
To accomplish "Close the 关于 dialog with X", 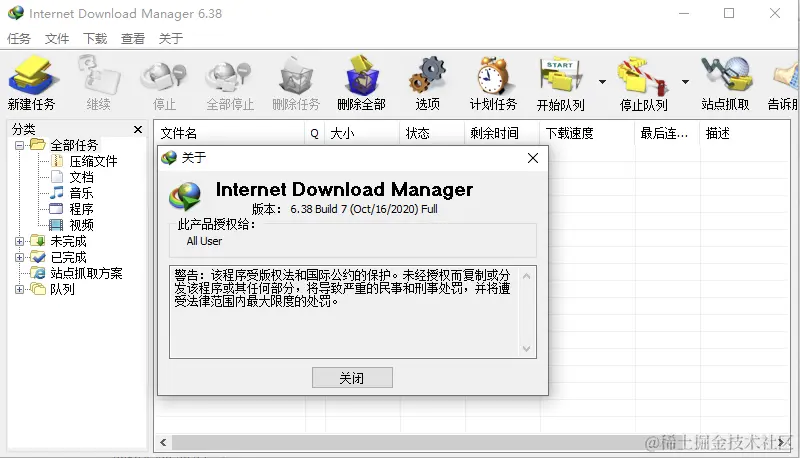I will click(x=533, y=158).
